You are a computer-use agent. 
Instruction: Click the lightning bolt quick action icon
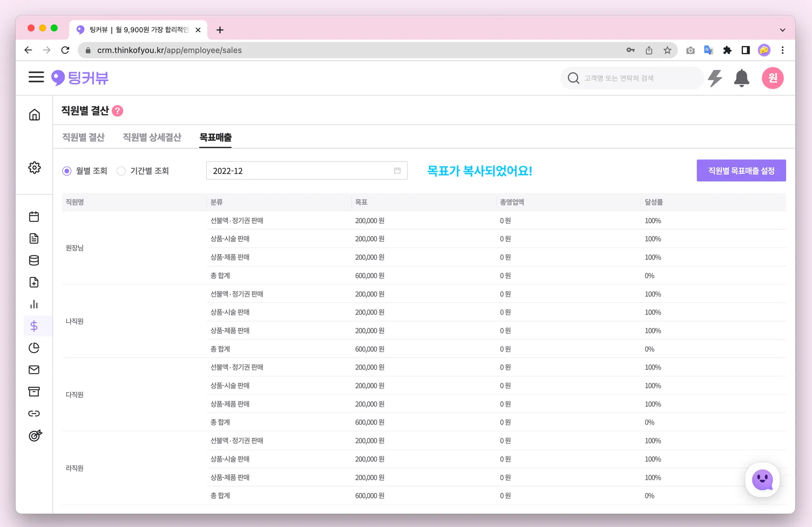point(715,78)
